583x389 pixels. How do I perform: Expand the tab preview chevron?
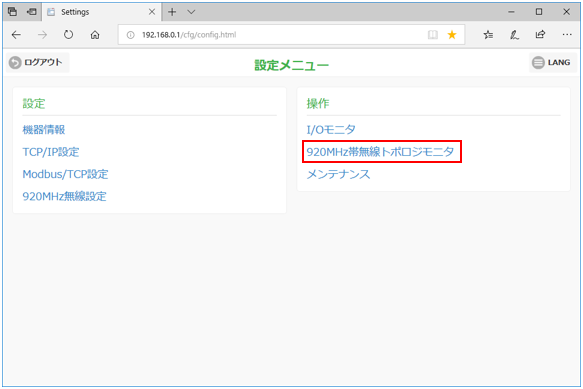click(x=191, y=12)
